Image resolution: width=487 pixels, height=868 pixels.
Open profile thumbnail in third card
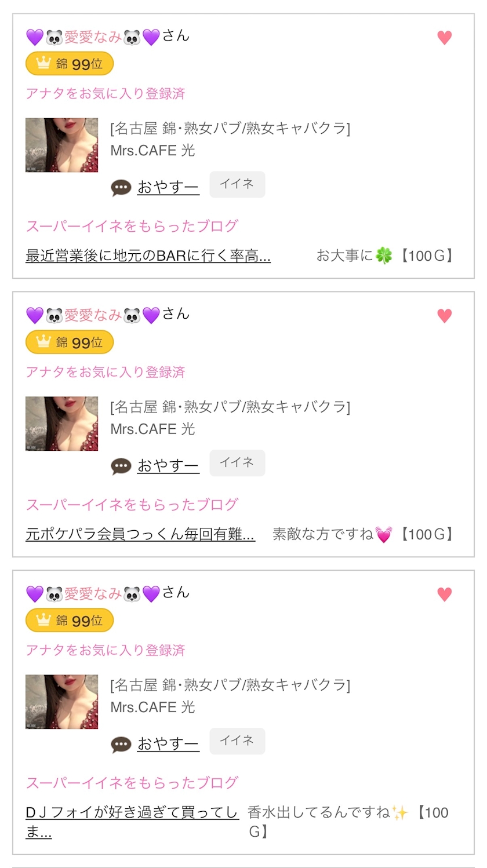(62, 702)
